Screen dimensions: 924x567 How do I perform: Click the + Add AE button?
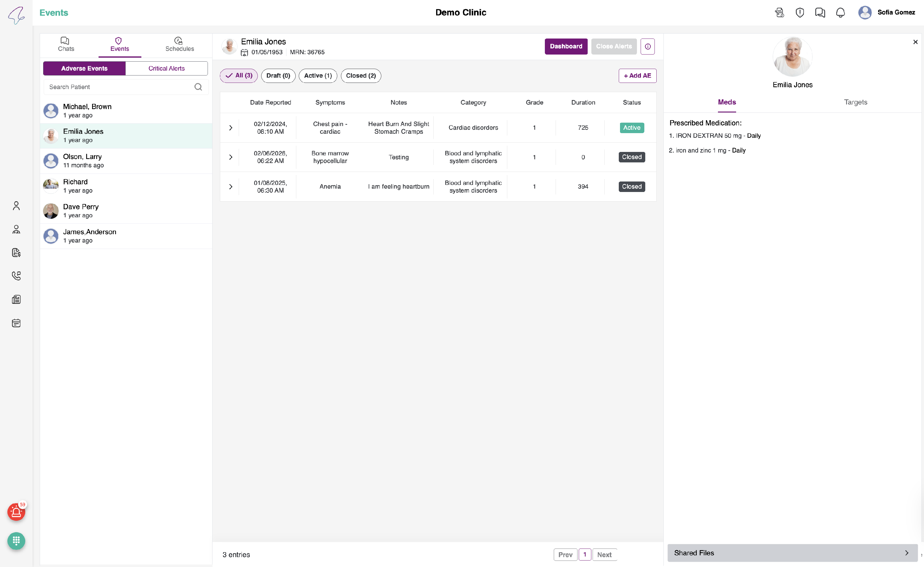pos(637,75)
